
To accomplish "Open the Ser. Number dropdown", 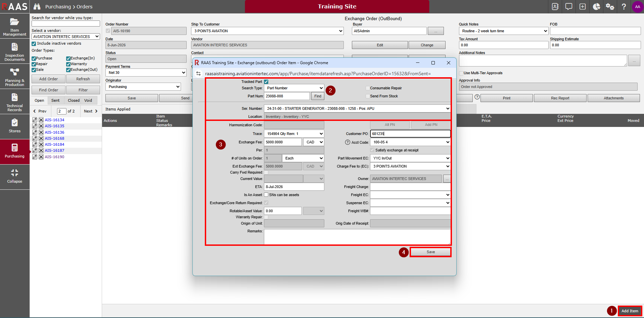I will (x=357, y=108).
